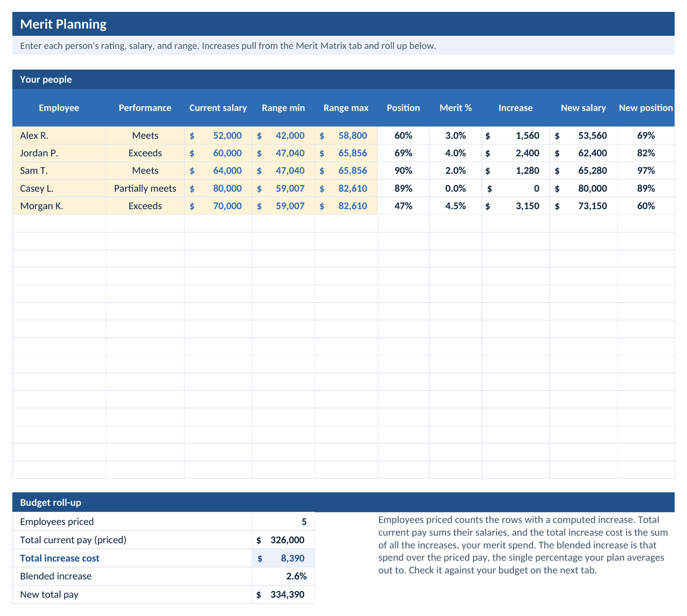Select new salary 65,280 cell

pos(583,171)
